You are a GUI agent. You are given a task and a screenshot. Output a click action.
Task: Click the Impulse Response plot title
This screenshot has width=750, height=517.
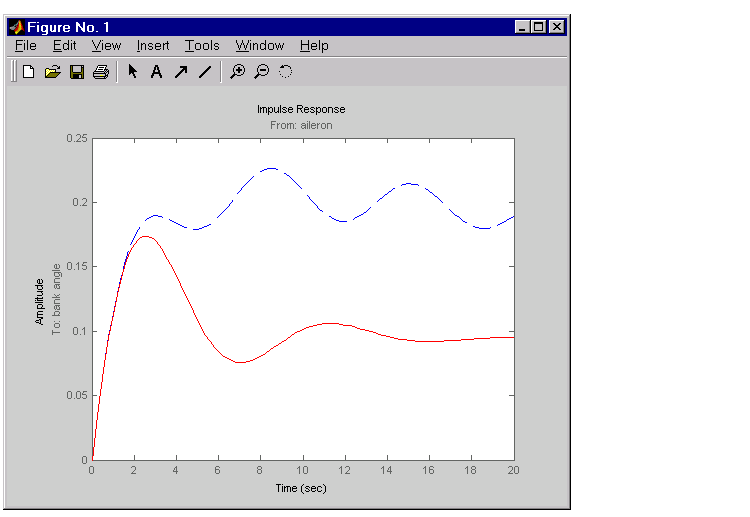pyautogui.click(x=301, y=109)
